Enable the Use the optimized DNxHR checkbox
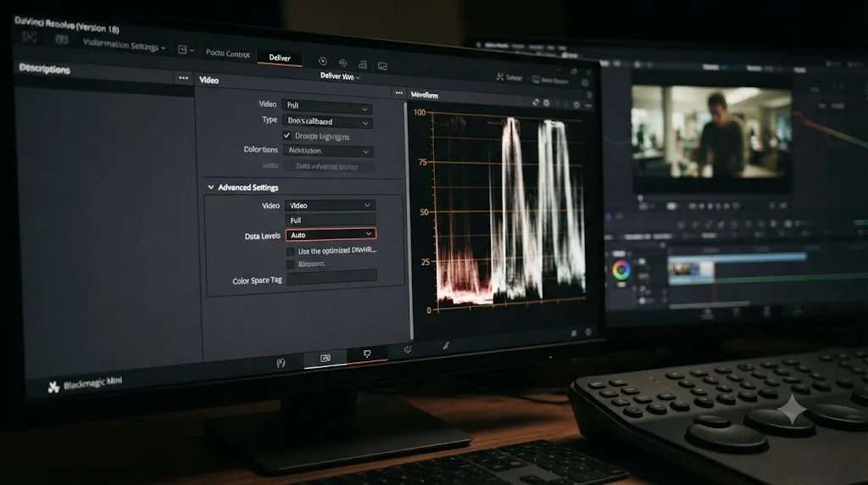This screenshot has width=868, height=485. coord(290,251)
